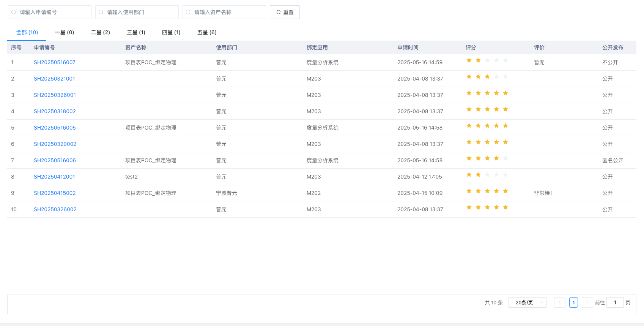
Task: Click search icon in department field
Action: tap(101, 12)
